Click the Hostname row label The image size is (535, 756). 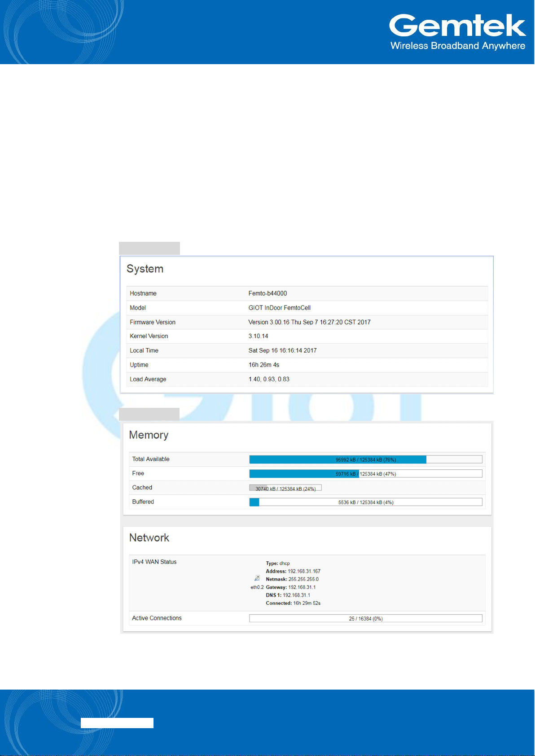[143, 293]
